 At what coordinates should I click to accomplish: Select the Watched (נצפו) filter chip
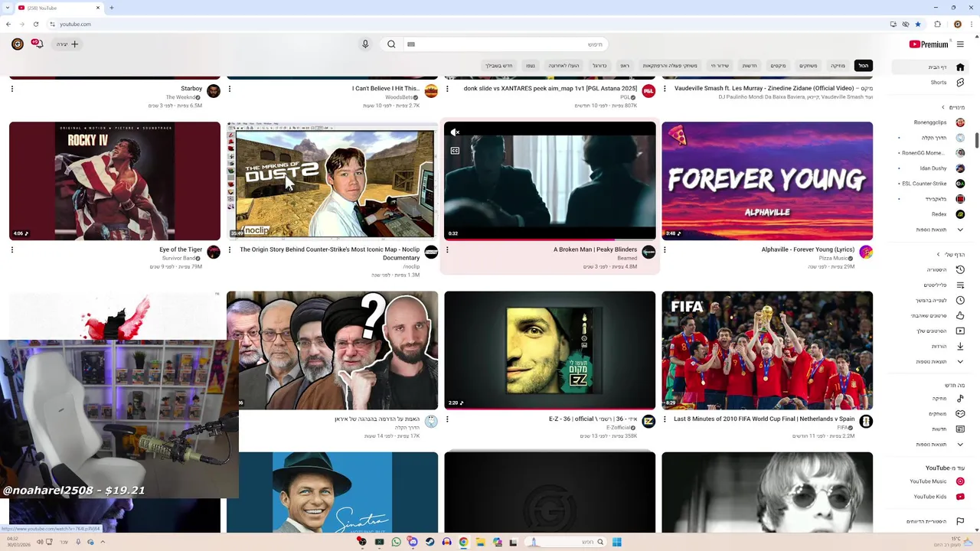[x=531, y=66]
